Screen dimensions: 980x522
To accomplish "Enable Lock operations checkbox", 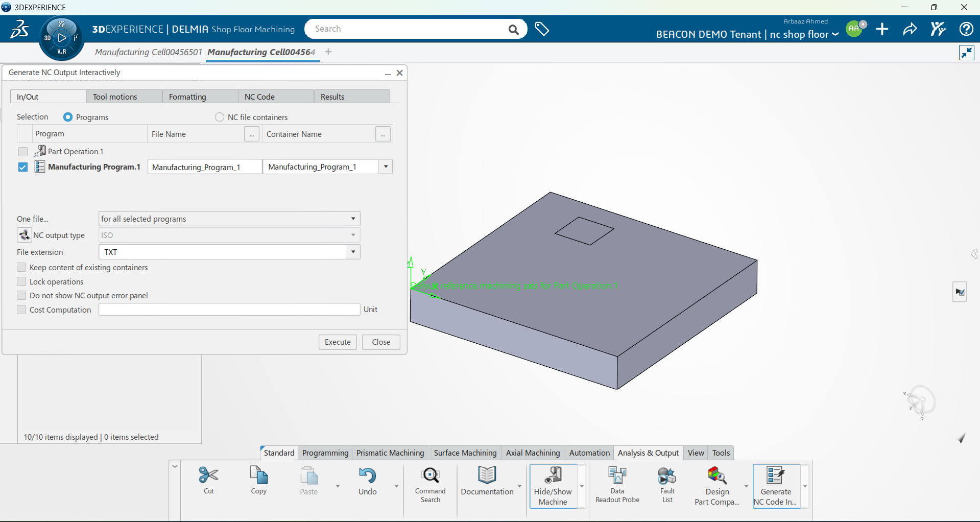I will click(x=21, y=281).
